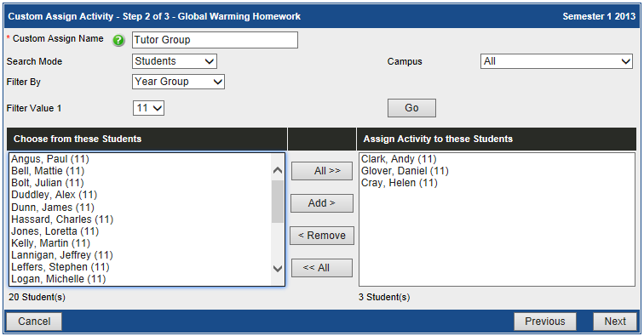Expand the Filter Value 1 dropdown
This screenshot has width=644, height=336.
pyautogui.click(x=148, y=108)
